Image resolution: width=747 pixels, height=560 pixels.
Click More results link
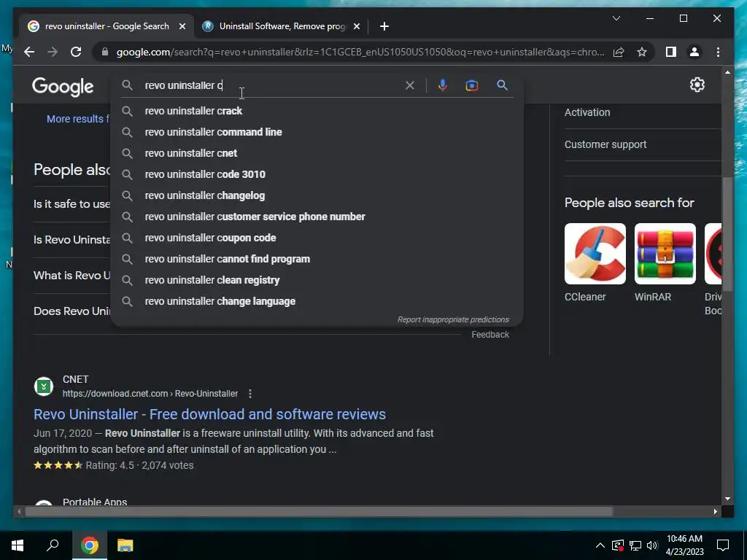click(78, 119)
